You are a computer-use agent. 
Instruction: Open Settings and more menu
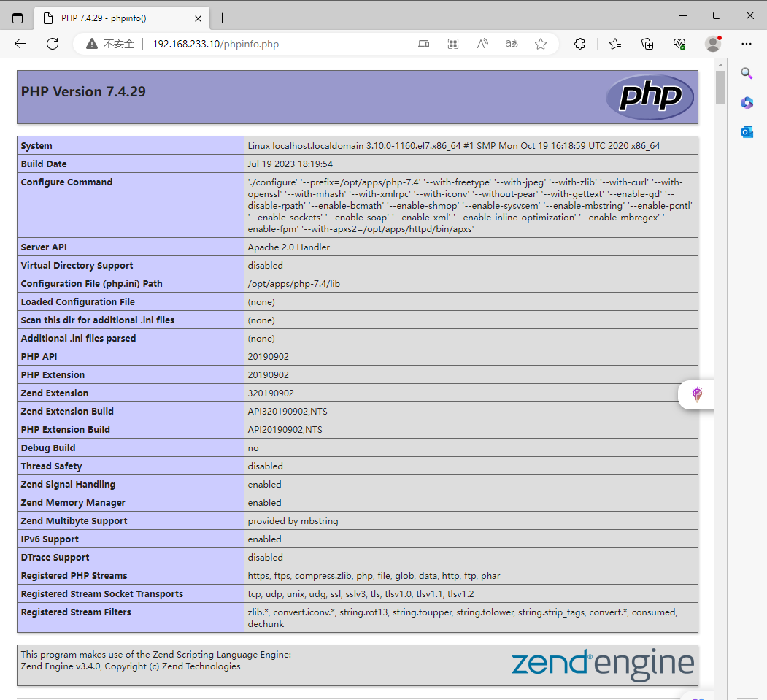point(747,44)
